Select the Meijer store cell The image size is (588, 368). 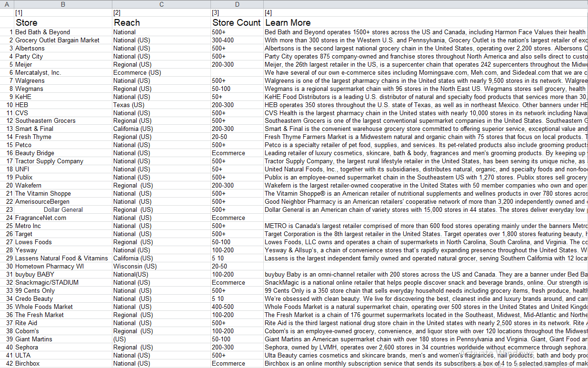[63, 65]
